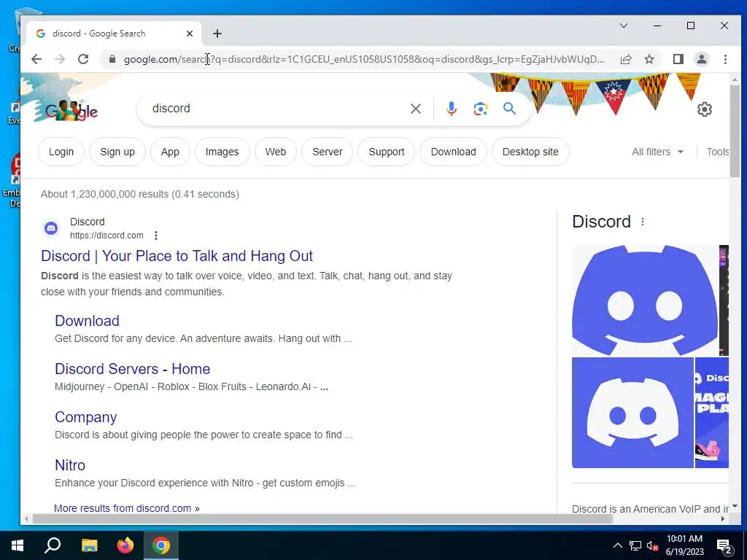Screen dimensions: 747x560
Task: Show hidden system tray icons
Action: (x=617, y=545)
